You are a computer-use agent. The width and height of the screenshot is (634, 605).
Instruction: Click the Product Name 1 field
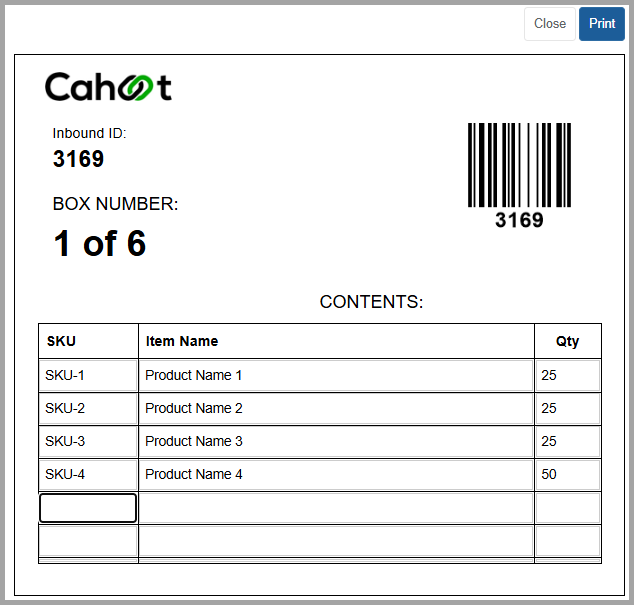click(x=336, y=375)
